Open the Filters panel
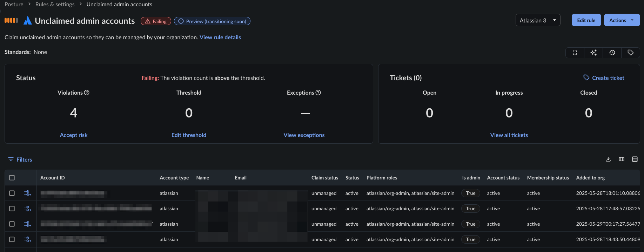644x252 pixels. click(20, 159)
